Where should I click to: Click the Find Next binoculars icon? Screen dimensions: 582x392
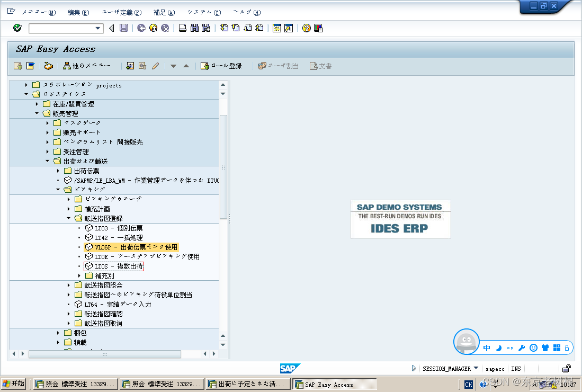(x=206, y=28)
